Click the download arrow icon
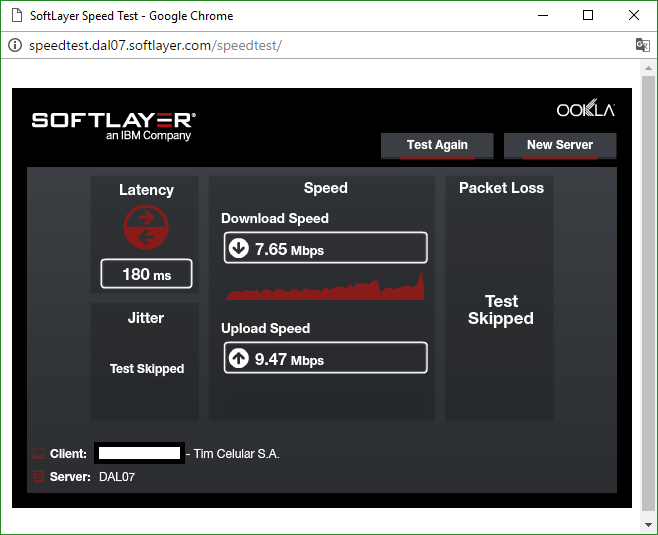The height and width of the screenshot is (535, 658). [239, 248]
